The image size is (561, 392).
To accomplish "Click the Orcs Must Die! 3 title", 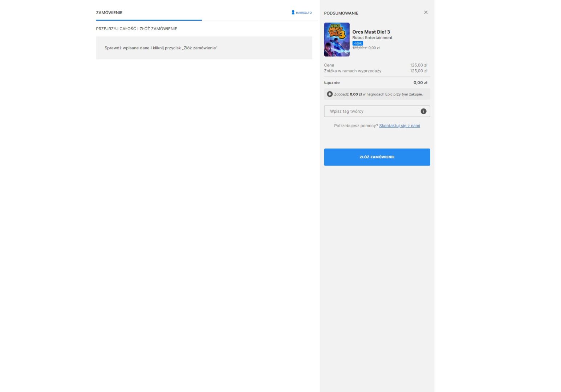I will pos(371,32).
